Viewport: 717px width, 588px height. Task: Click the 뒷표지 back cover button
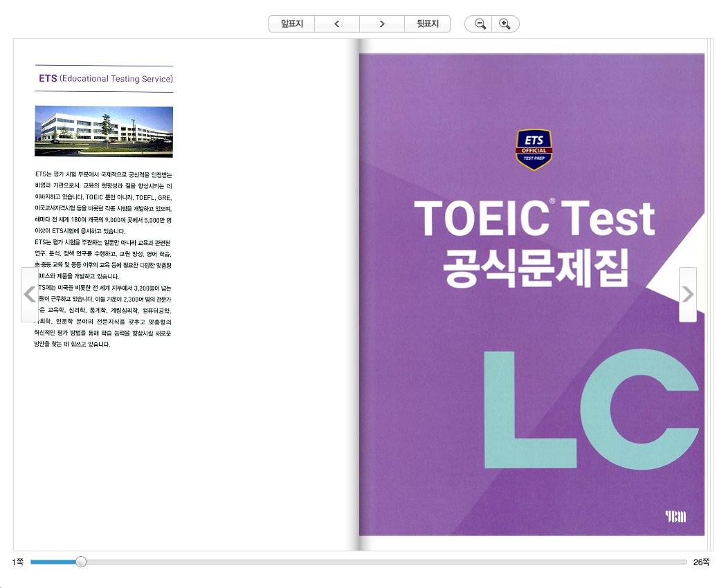[427, 24]
